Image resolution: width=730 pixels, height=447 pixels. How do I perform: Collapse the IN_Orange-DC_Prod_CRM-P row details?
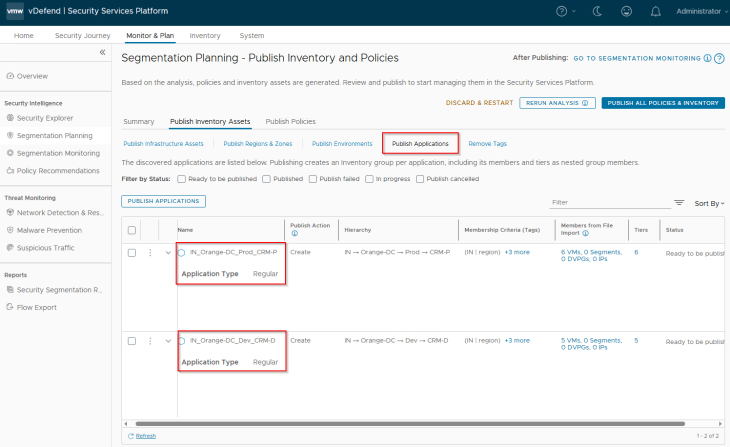[x=167, y=252]
